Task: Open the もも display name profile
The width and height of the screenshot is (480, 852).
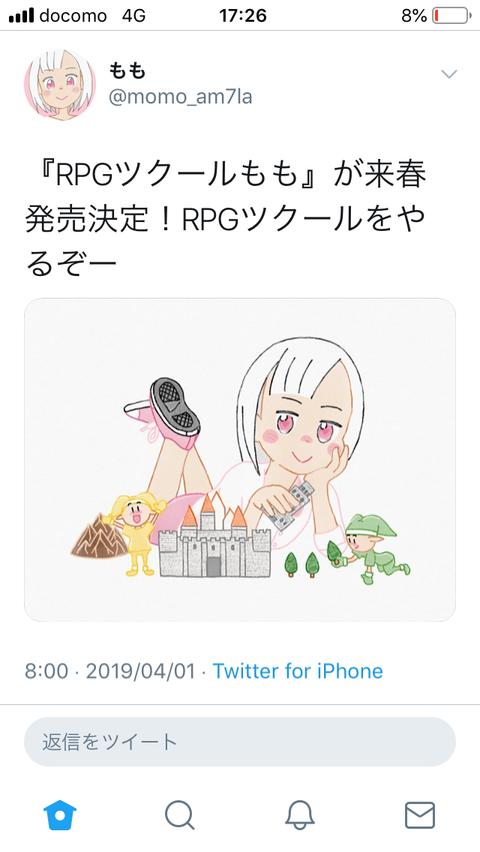Action: click(127, 71)
